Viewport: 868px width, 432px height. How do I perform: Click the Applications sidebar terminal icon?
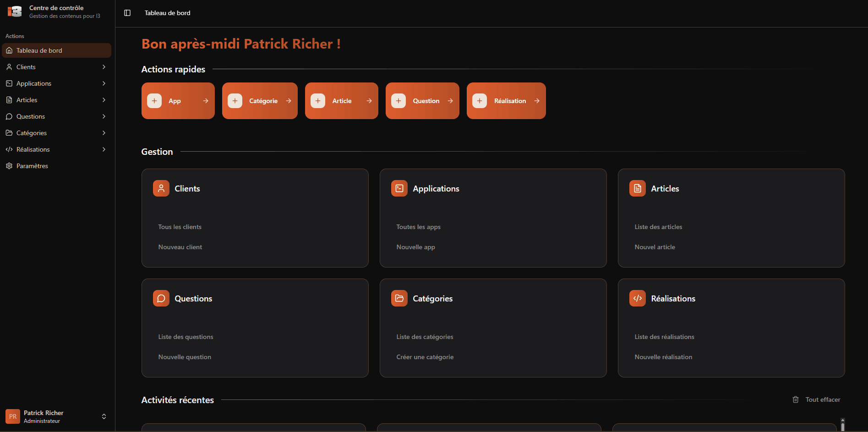9,83
